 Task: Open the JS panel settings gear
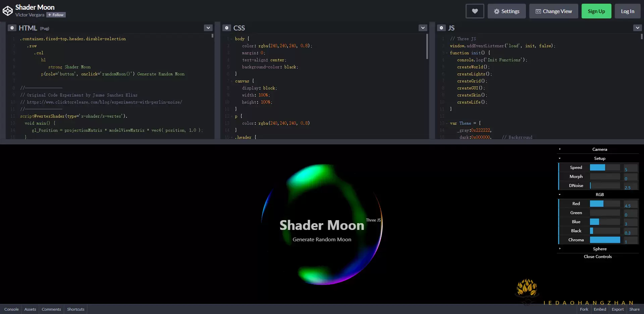tap(441, 28)
